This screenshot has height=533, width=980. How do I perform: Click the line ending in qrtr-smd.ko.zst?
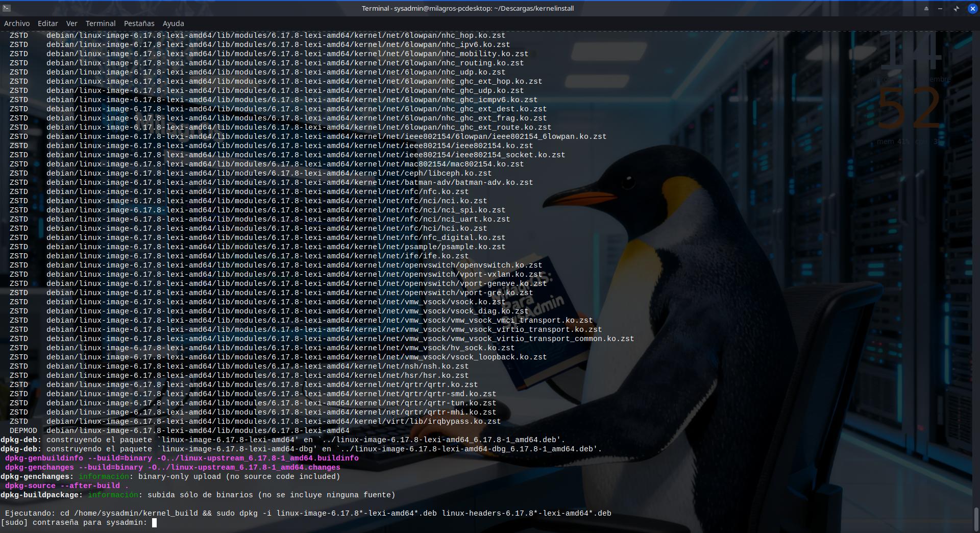click(253, 394)
